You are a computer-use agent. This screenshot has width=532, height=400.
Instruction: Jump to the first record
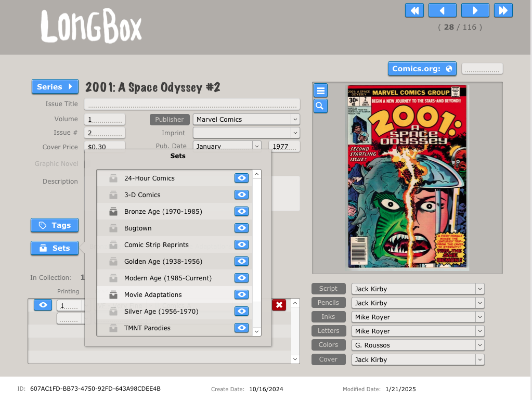pyautogui.click(x=414, y=10)
